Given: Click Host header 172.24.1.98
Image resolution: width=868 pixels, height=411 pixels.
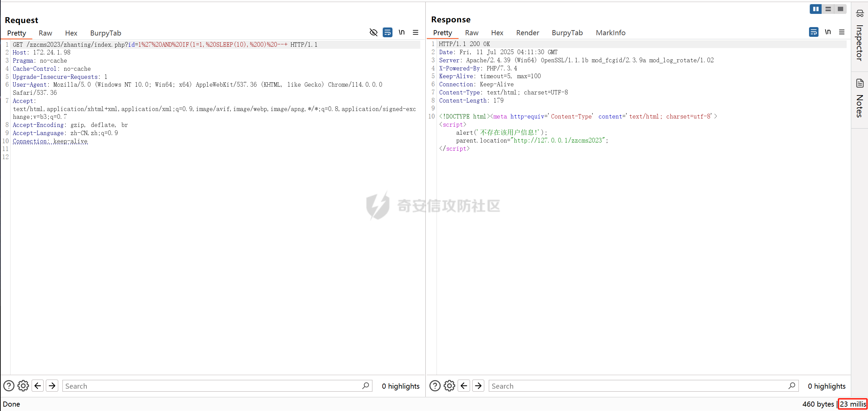Looking at the screenshot, I should click(x=42, y=52).
